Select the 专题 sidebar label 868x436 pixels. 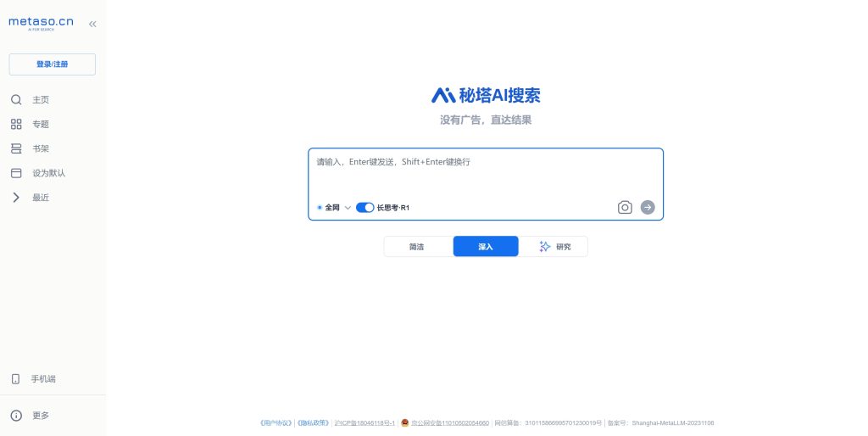pyautogui.click(x=41, y=124)
